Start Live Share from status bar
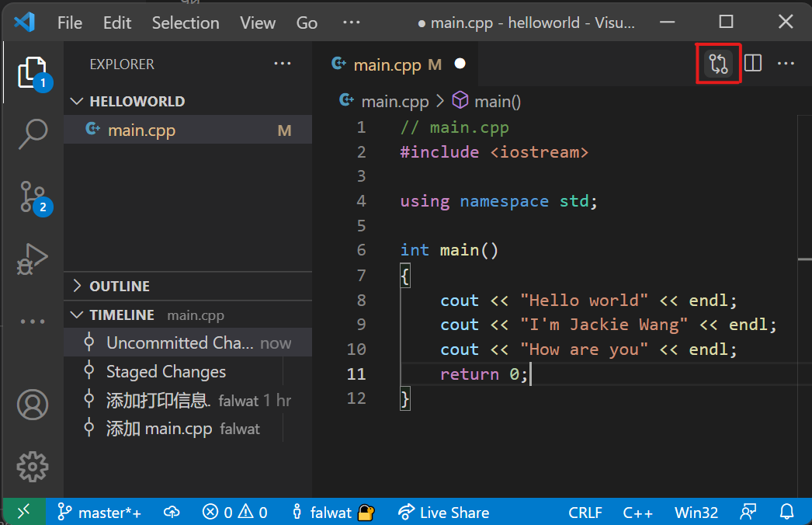This screenshot has height=525, width=812. (443, 513)
